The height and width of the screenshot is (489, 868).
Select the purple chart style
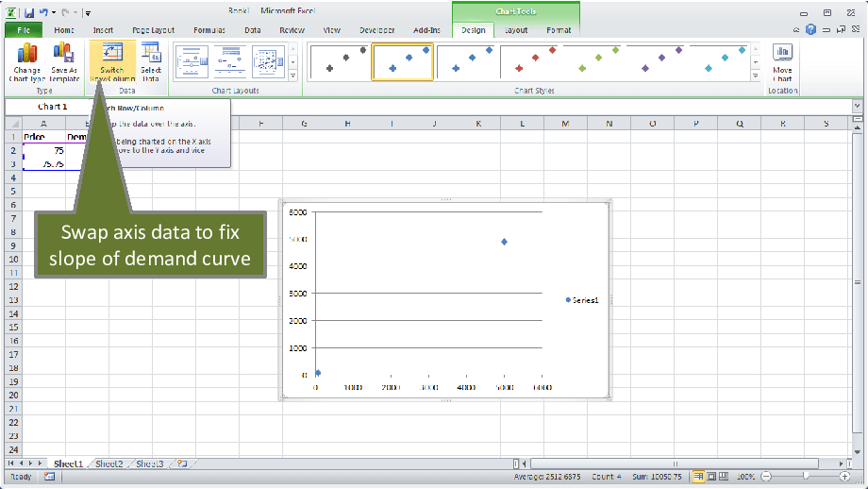658,61
